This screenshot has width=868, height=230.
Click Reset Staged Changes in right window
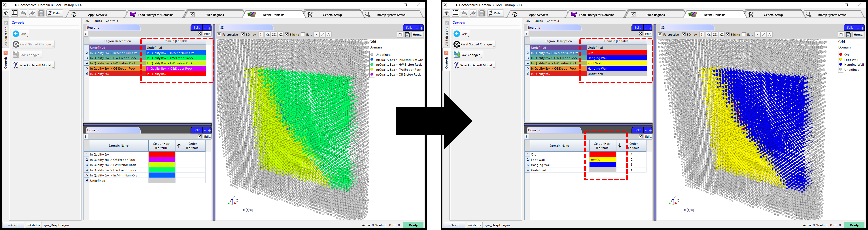point(474,44)
